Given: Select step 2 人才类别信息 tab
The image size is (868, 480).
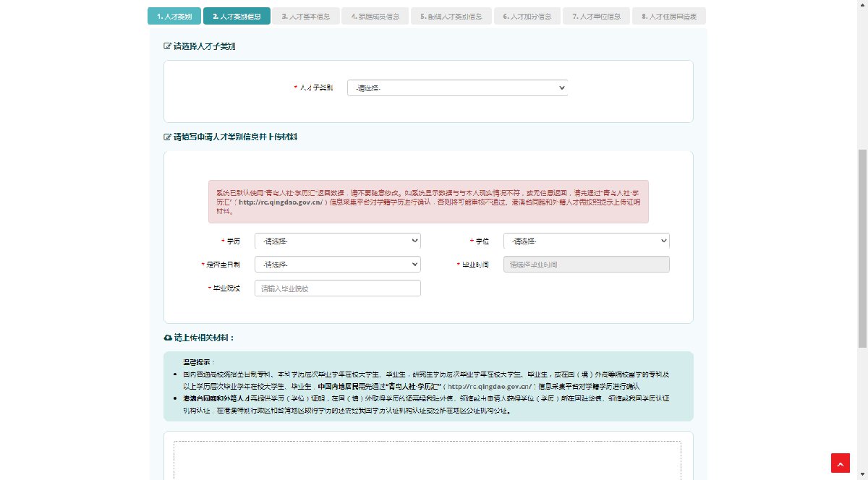Looking at the screenshot, I should (237, 16).
